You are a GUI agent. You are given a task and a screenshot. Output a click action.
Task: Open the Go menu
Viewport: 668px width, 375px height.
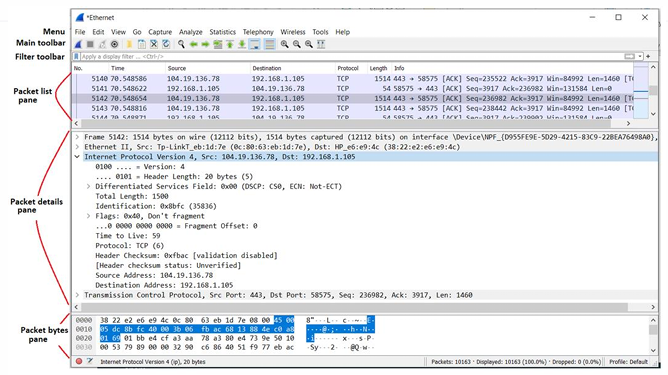(137, 32)
